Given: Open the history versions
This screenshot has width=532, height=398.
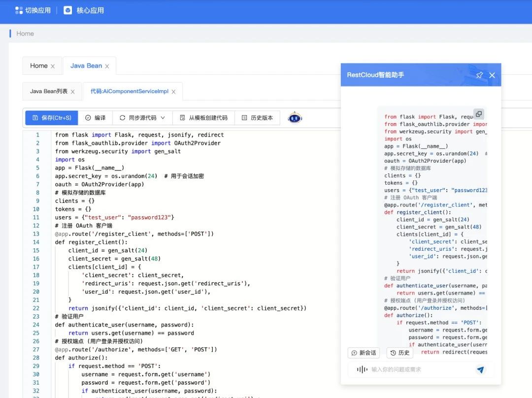Looking at the screenshot, I should 257,118.
